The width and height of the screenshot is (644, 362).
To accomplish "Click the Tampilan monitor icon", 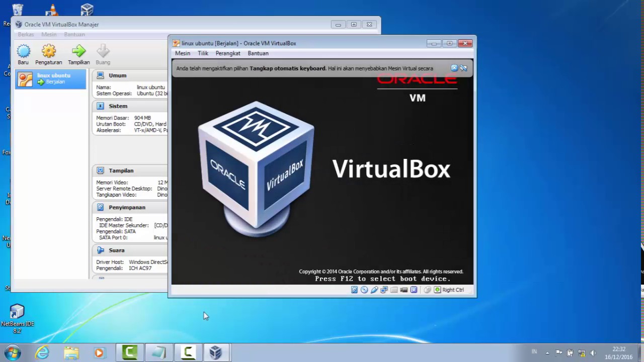I will 100,170.
